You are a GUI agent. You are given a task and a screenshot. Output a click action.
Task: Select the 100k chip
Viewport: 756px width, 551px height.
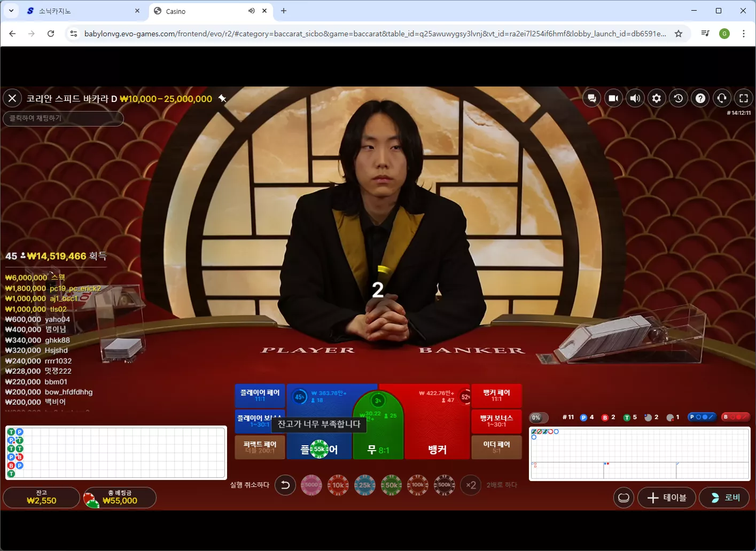click(x=418, y=485)
